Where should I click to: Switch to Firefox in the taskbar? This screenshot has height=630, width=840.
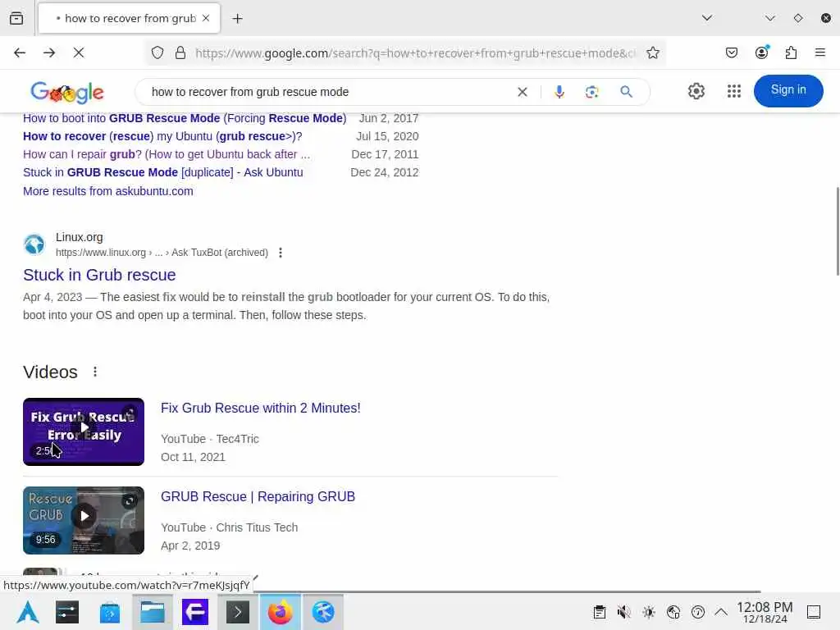point(281,612)
